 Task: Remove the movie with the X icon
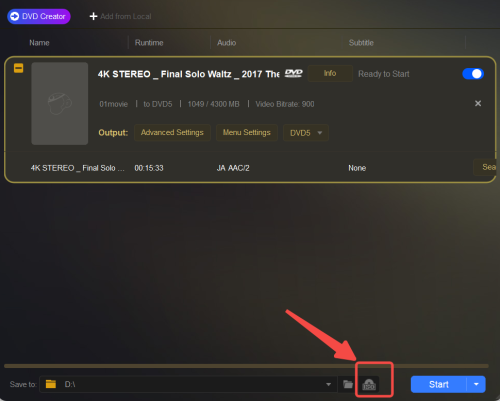[x=478, y=103]
